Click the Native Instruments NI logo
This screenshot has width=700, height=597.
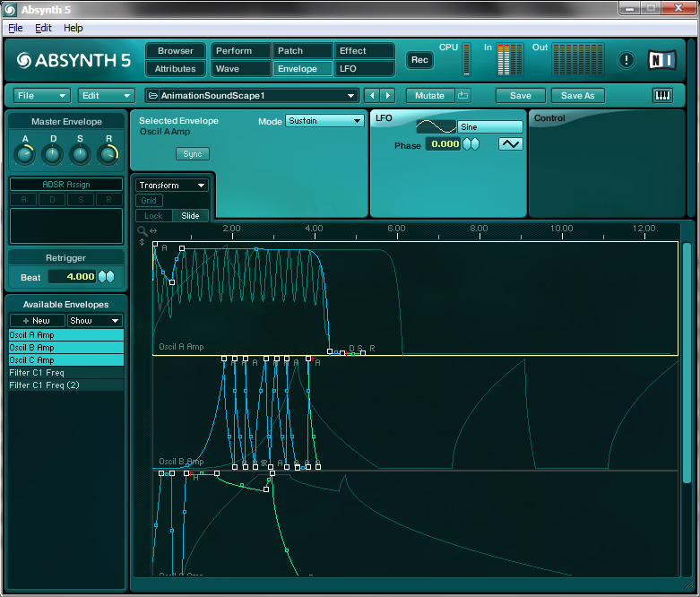point(662,60)
